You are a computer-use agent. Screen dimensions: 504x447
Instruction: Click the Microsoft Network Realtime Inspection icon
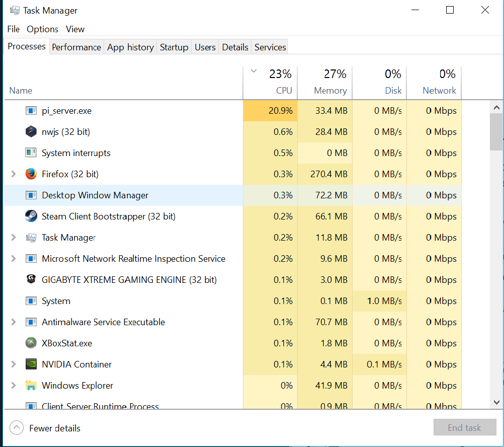coord(31,259)
